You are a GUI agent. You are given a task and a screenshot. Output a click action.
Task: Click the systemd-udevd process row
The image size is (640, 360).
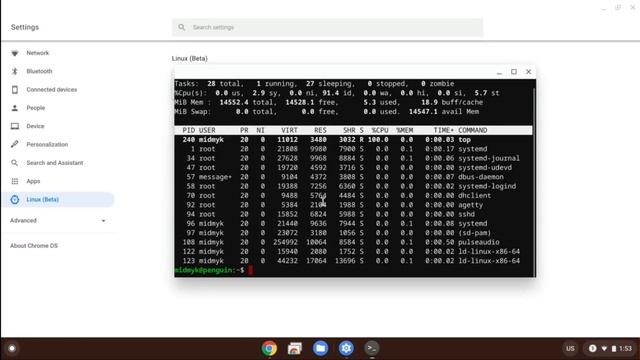[x=353, y=168]
